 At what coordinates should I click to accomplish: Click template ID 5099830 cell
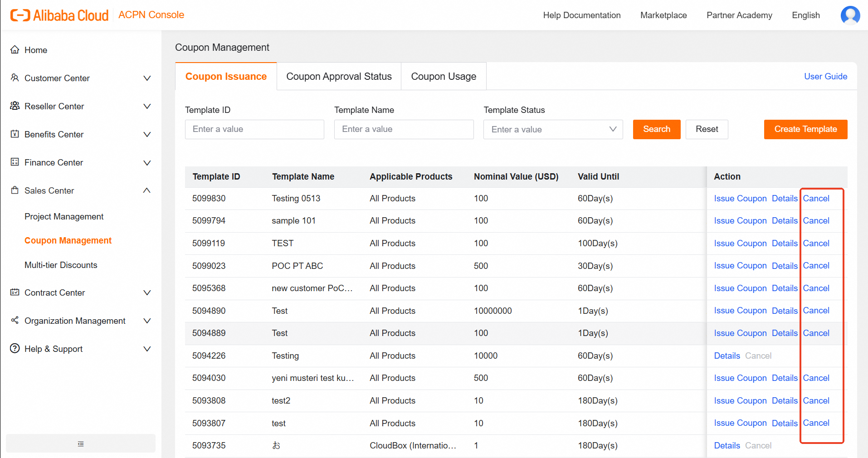tap(209, 198)
